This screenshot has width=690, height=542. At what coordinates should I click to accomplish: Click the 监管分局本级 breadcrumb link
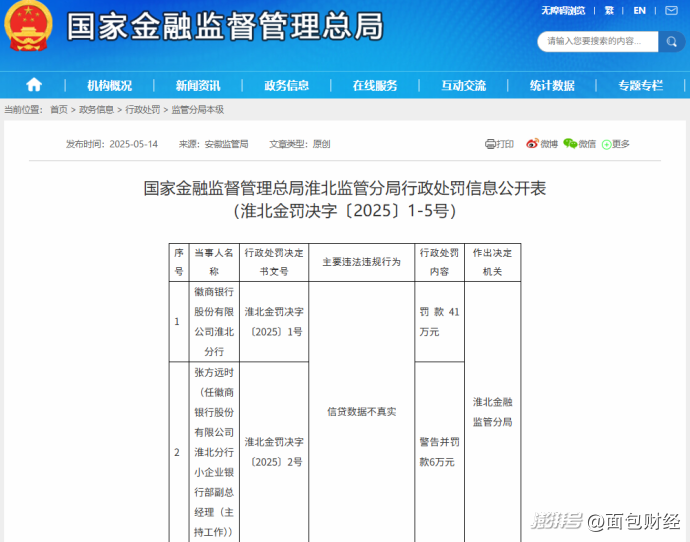(x=198, y=110)
